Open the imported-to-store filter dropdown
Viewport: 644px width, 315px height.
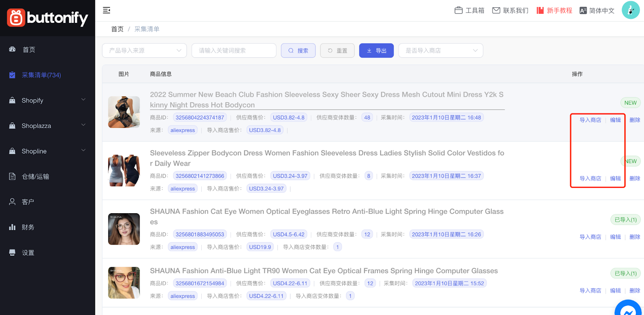[x=441, y=51]
